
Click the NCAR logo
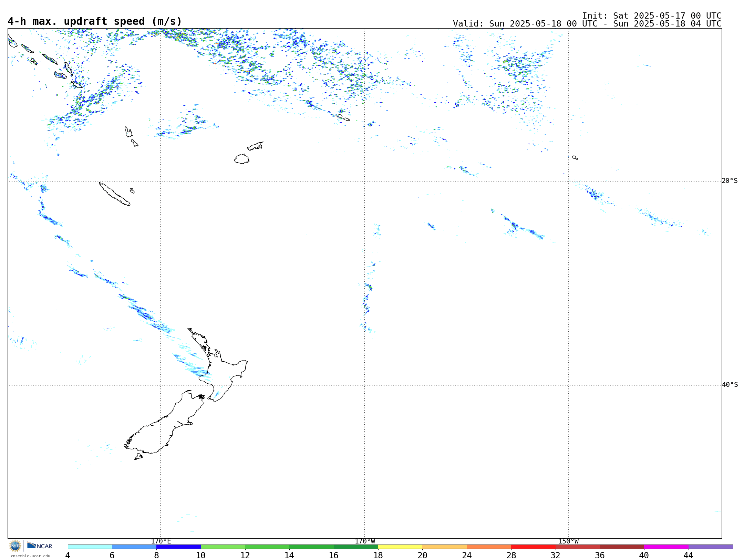40,546
